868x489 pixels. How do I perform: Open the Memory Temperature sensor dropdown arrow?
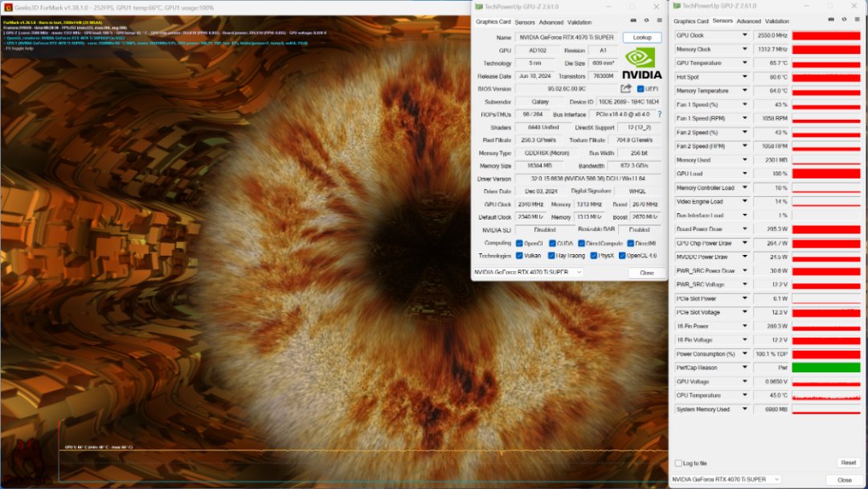point(744,91)
